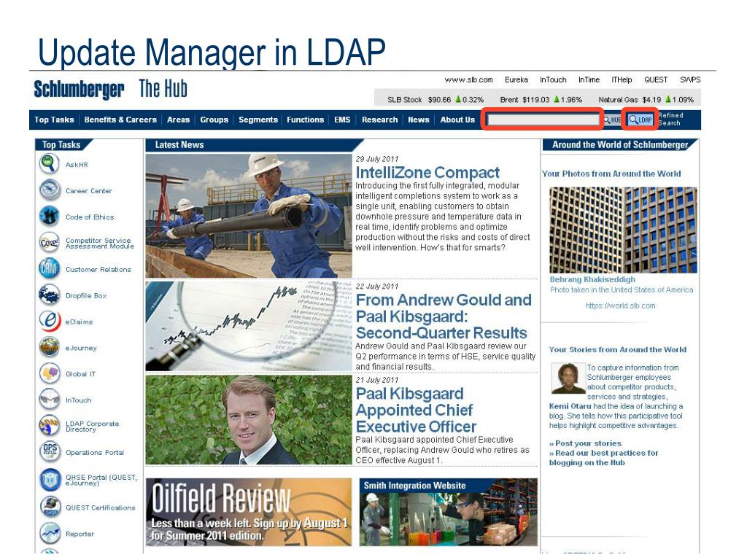Open the Research menu item
Viewport: 747px width, 560px height.
point(379,120)
